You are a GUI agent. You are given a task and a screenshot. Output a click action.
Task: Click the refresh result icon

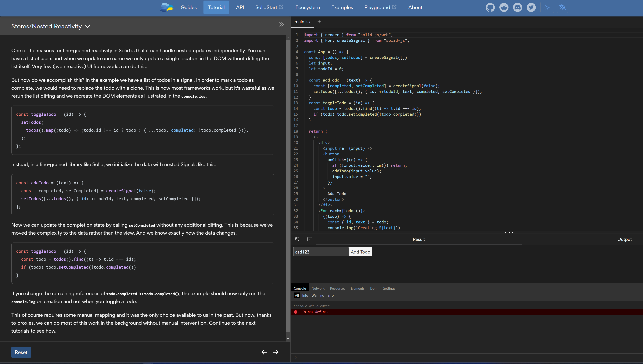coord(297,239)
